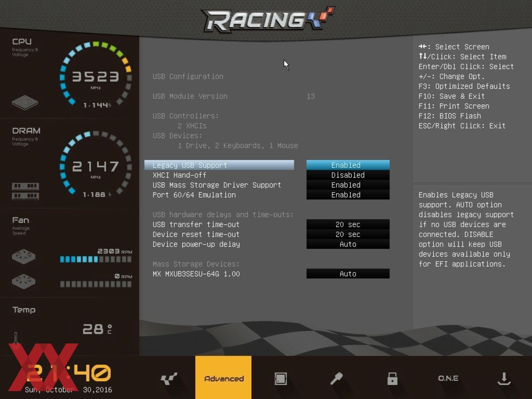Change Legacy USB Support Enabled value

(x=348, y=165)
